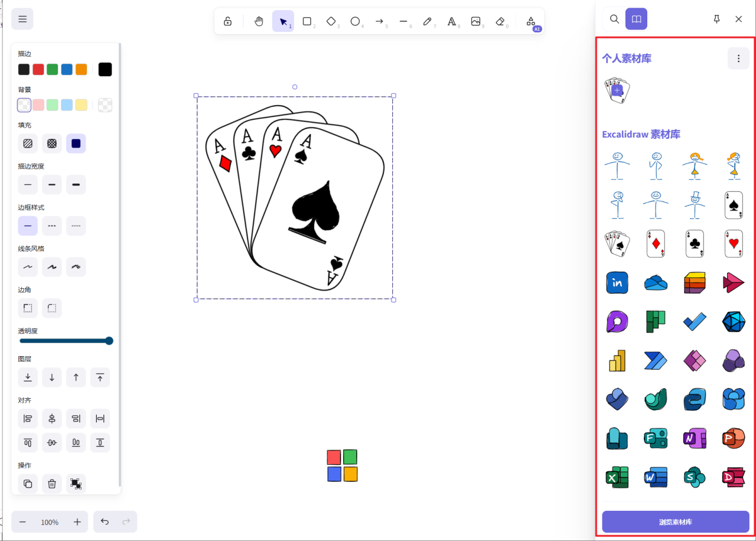Image resolution: width=756 pixels, height=541 pixels.
Task: Select the ace of spades from Excalidraw library
Action: click(733, 205)
